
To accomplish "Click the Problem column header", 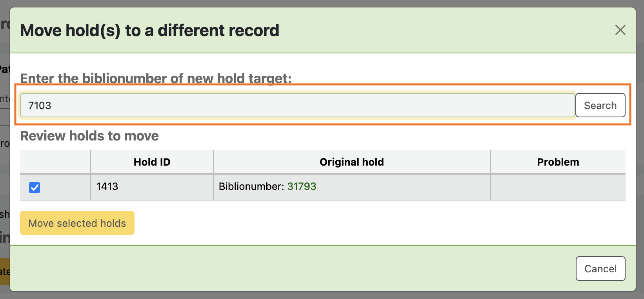I will (558, 162).
